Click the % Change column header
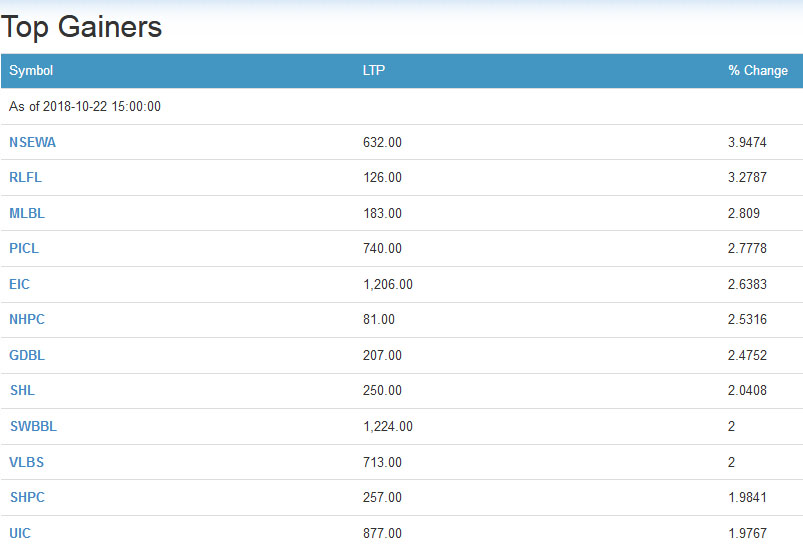The image size is (803, 545). 758,70
